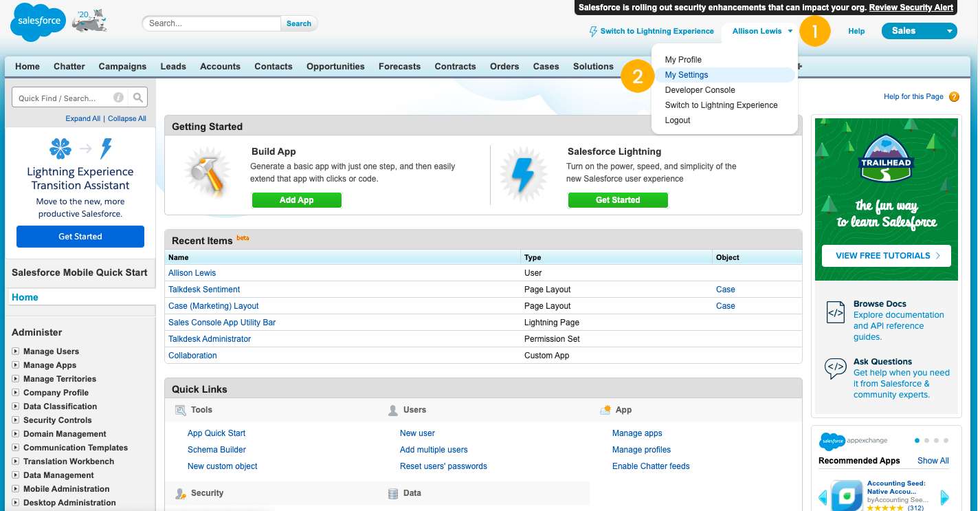The height and width of the screenshot is (511, 980).
Task: Click the green Add App button
Action: 297,200
